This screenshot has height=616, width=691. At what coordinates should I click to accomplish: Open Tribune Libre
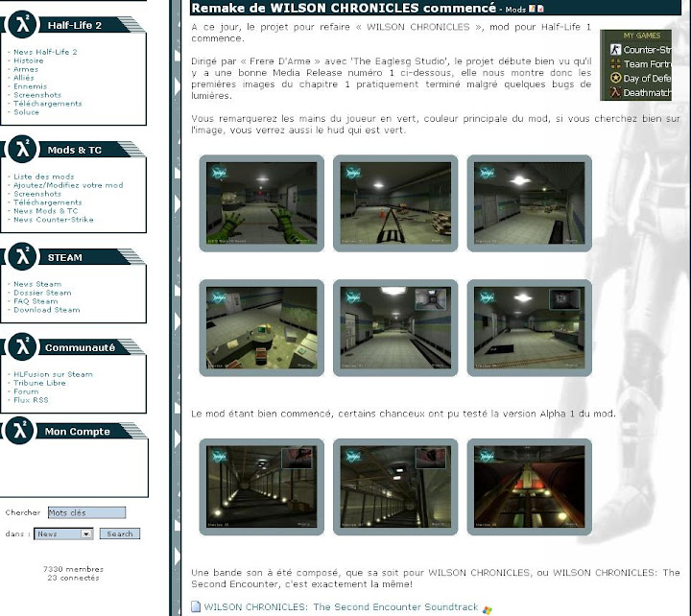[39, 383]
